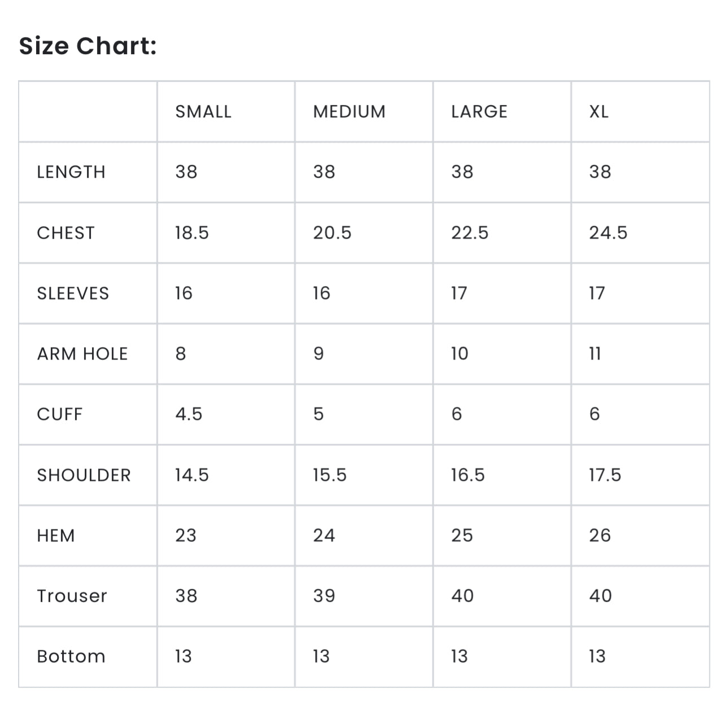Click the medium shoulder value 15.5
The height and width of the screenshot is (728, 716).
pos(330,475)
